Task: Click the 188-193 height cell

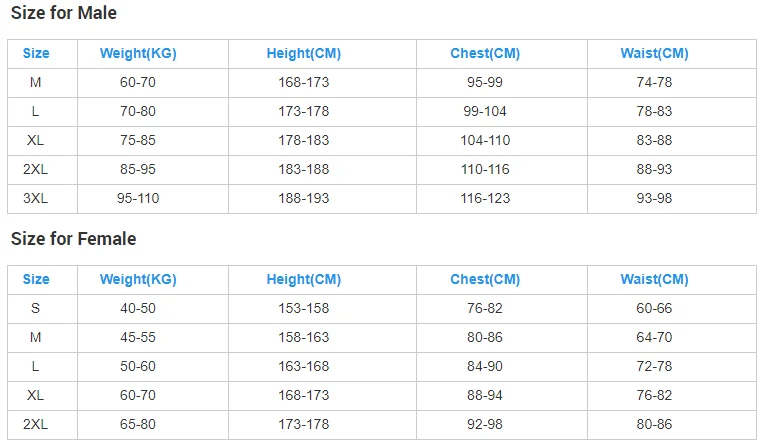Action: point(303,199)
